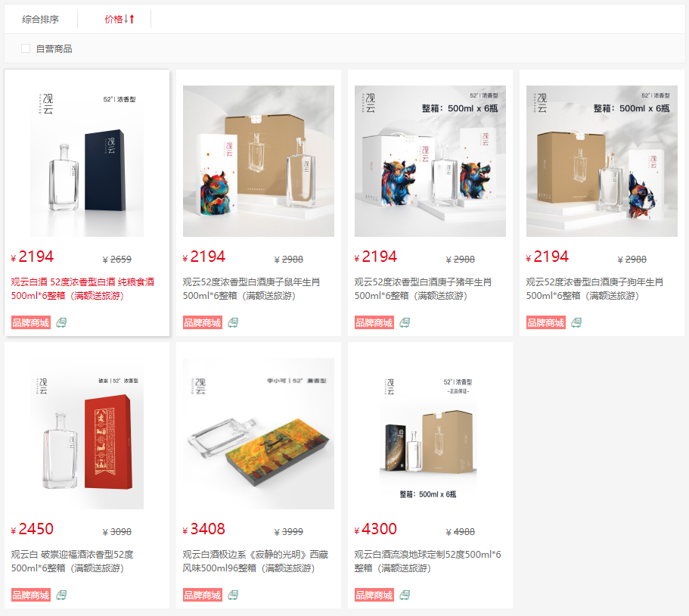689x616 pixels.
Task: Click the 李小可 yellow painted box image
Action: tap(259, 434)
